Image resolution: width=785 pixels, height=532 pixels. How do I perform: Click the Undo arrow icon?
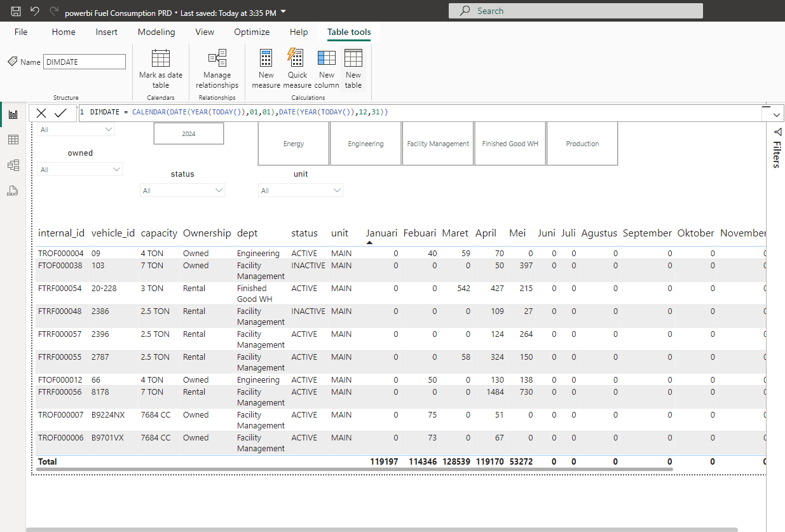tap(35, 11)
